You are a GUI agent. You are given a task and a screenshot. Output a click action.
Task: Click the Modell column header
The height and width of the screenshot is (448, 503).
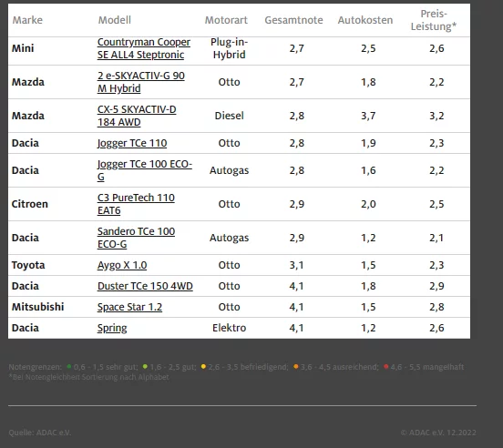(x=115, y=20)
